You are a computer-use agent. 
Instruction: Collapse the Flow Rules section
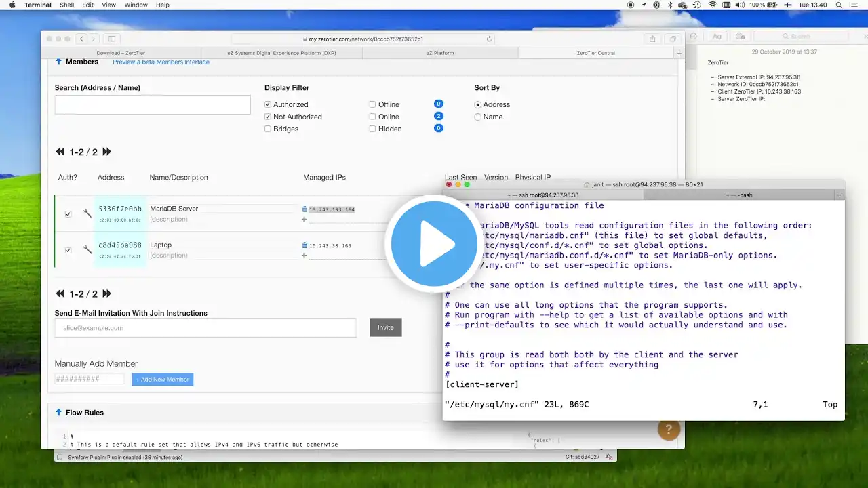(58, 413)
